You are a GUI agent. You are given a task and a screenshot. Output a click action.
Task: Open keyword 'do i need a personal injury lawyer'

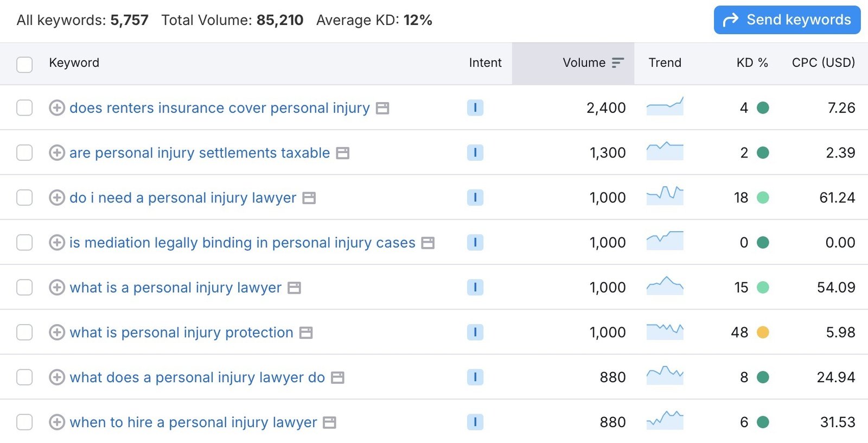click(x=183, y=198)
